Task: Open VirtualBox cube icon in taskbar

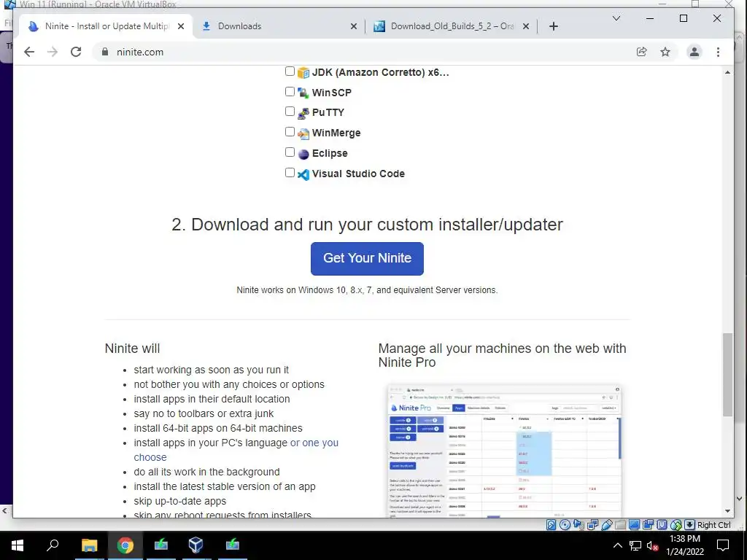Action: tap(196, 545)
